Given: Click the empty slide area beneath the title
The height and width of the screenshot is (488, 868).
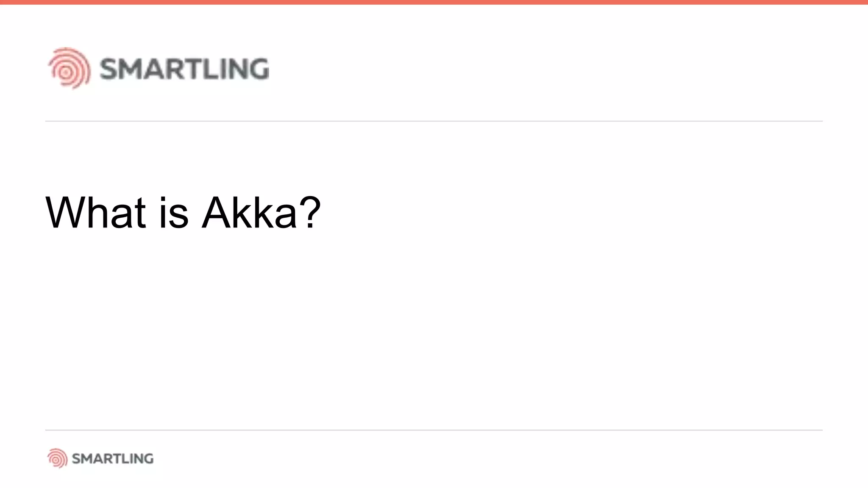Looking at the screenshot, I should (434, 330).
